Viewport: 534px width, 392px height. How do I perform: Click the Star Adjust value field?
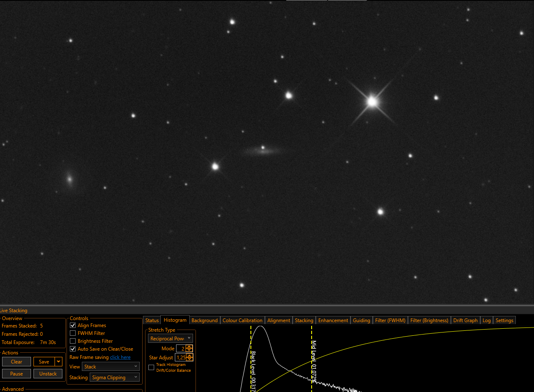(x=181, y=357)
